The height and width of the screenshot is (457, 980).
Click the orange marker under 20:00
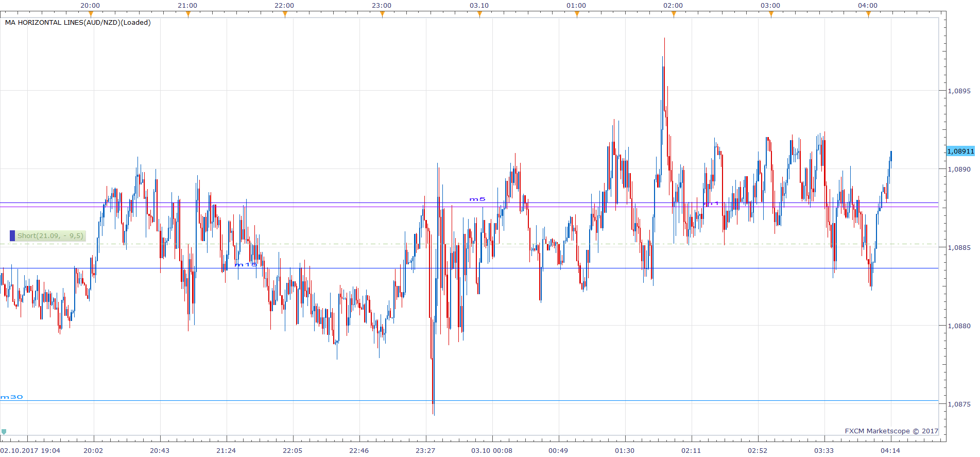click(x=91, y=14)
